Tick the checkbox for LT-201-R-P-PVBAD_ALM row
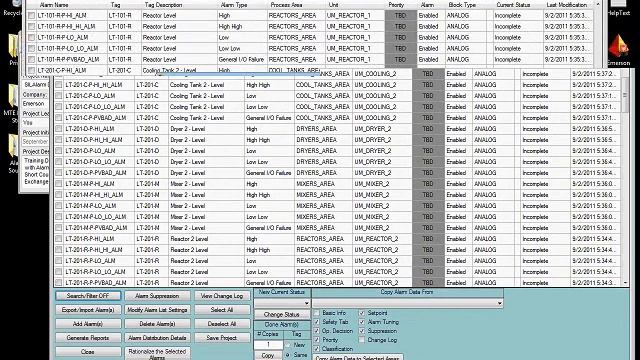Image resolution: width=640 pixels, height=360 pixels. 59,282
